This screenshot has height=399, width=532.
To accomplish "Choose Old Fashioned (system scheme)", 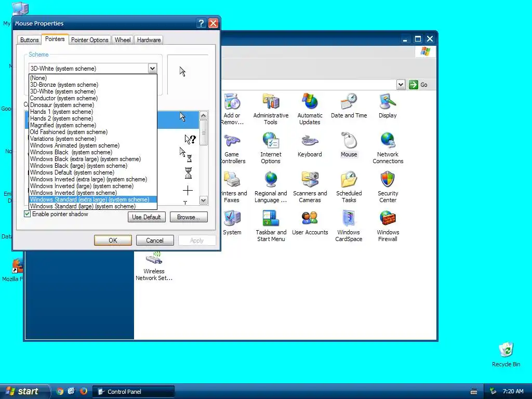I will 92,132.
